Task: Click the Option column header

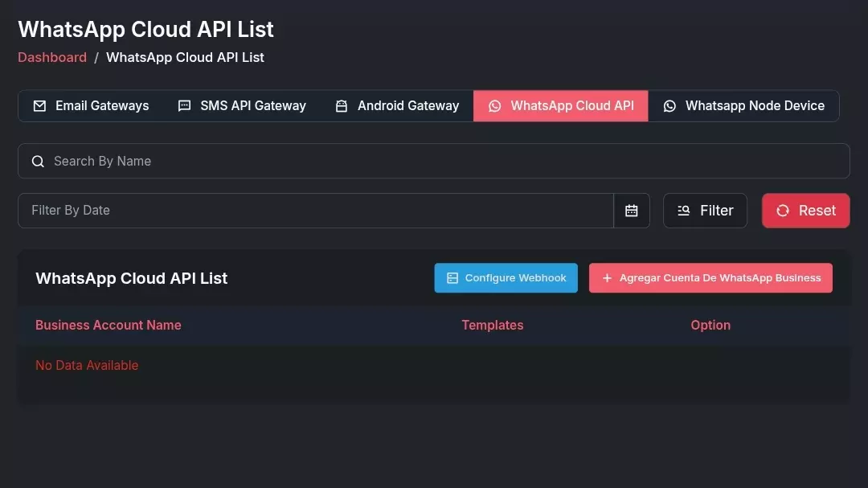Action: (710, 325)
